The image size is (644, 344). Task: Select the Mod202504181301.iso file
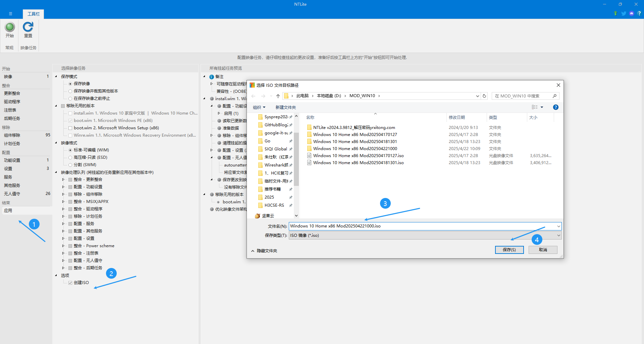click(358, 163)
